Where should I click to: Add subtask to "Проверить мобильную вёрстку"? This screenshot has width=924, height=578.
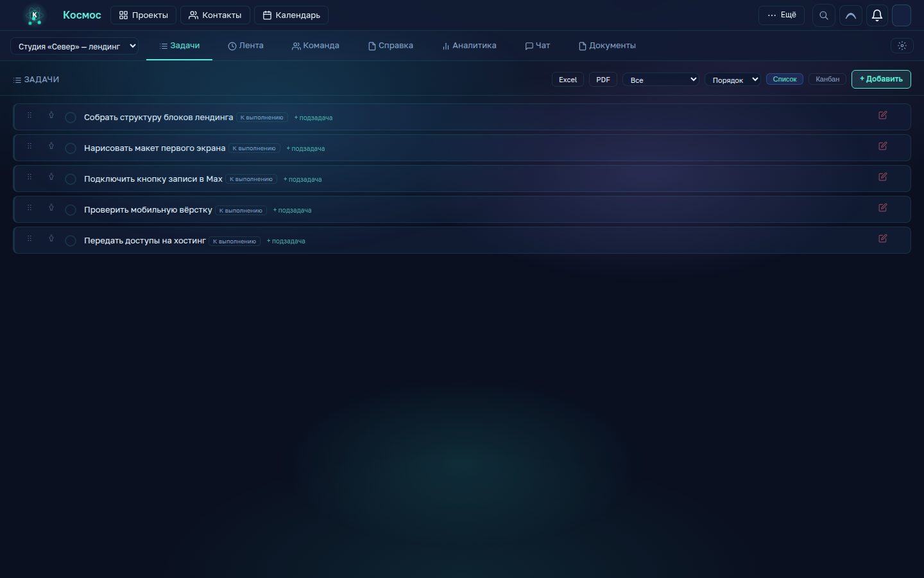(x=293, y=211)
